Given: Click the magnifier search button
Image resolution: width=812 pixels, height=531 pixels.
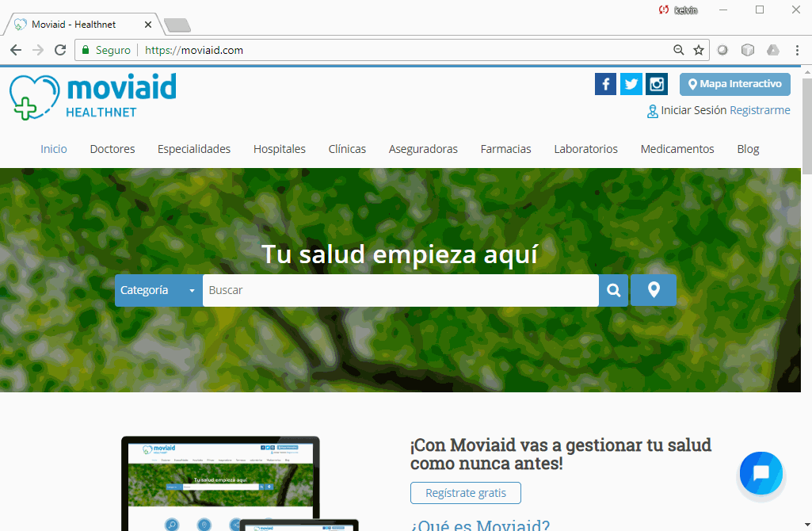Looking at the screenshot, I should 613,290.
